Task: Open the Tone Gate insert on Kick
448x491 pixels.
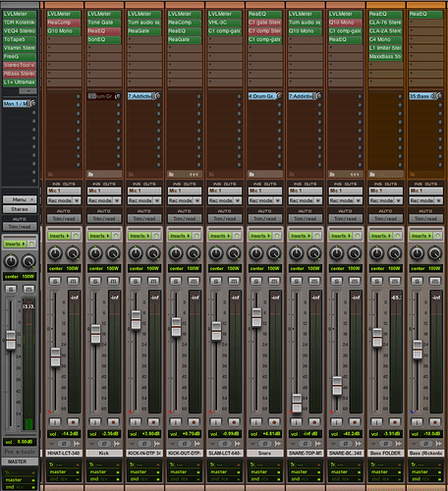Action: point(104,23)
